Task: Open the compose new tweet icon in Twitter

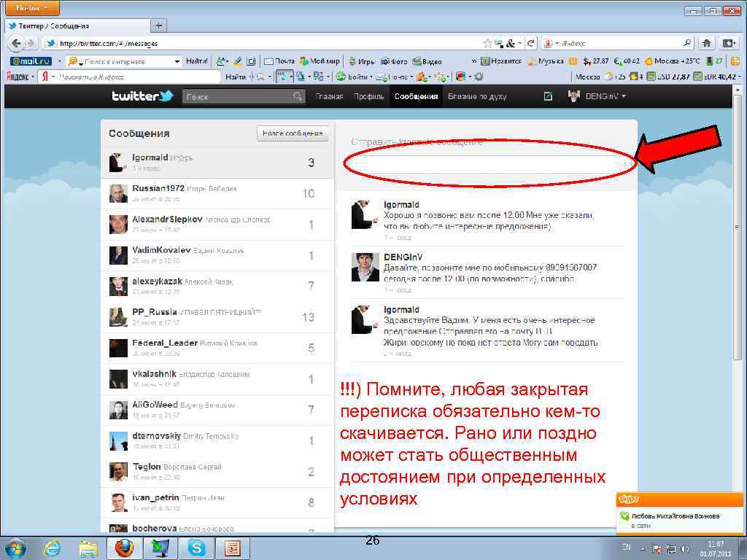Action: (547, 96)
